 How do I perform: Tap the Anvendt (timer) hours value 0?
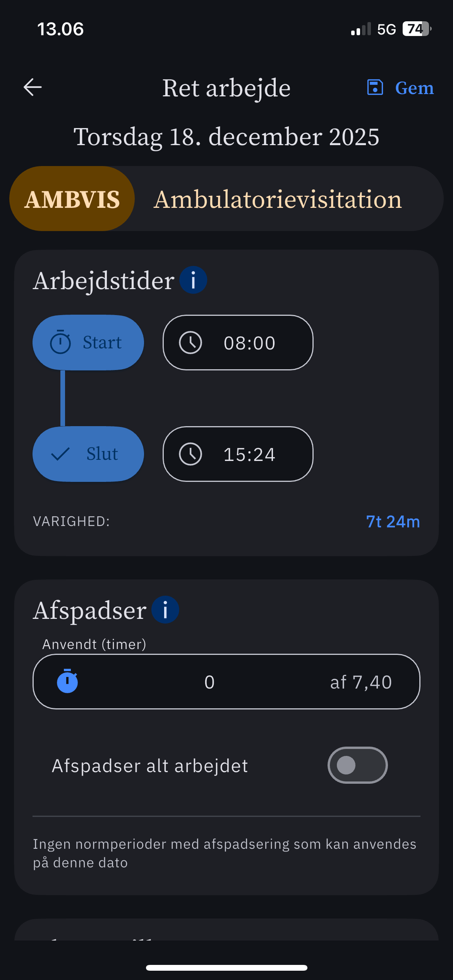pyautogui.click(x=209, y=682)
